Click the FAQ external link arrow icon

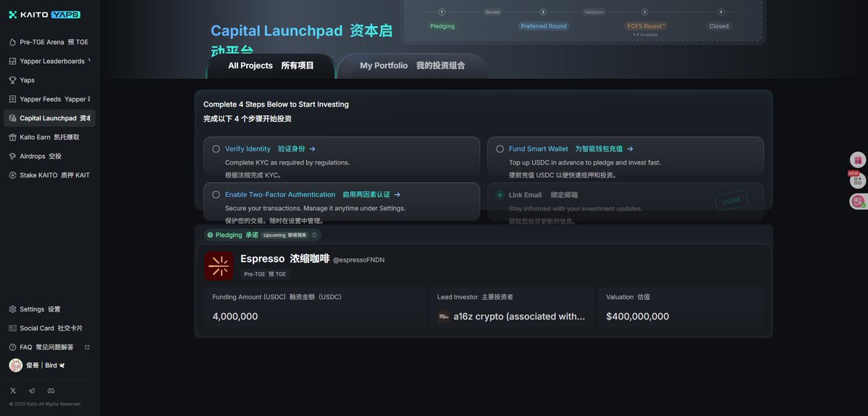pos(87,347)
